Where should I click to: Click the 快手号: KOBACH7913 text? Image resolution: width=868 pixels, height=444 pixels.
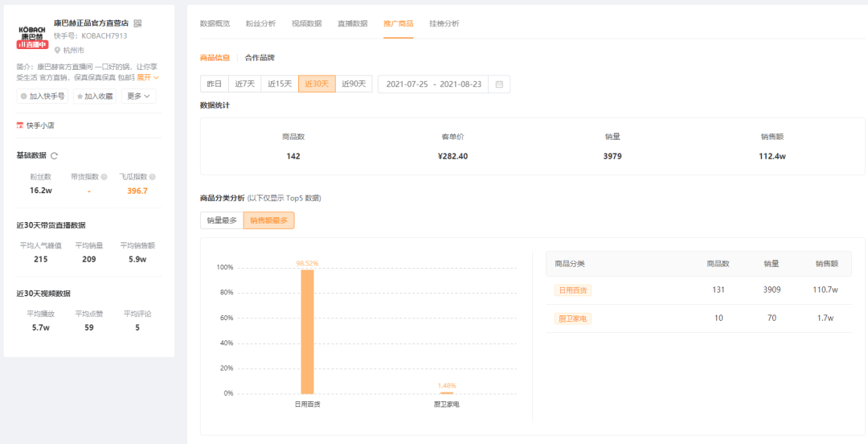click(90, 36)
